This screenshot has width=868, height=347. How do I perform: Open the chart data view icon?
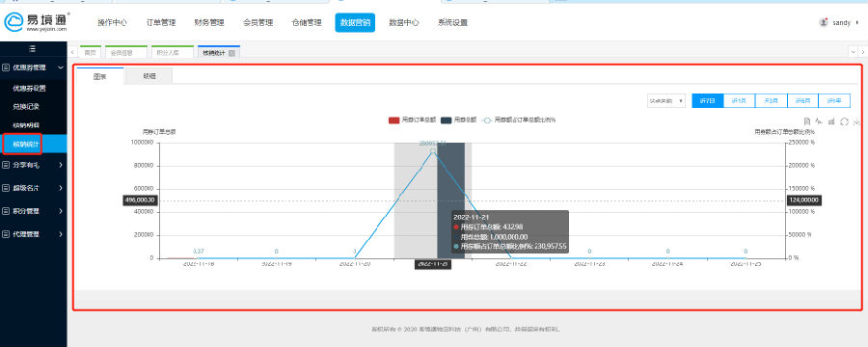coord(807,121)
